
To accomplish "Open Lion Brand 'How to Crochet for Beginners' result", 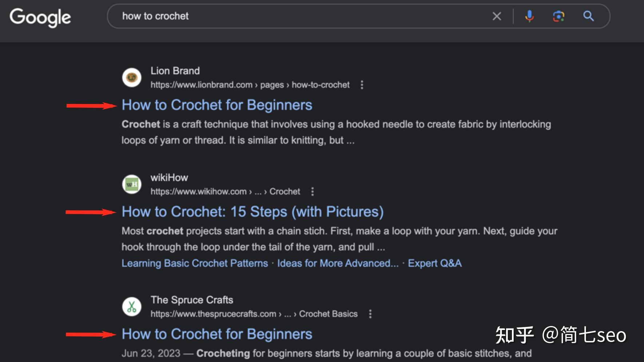I will [x=217, y=105].
